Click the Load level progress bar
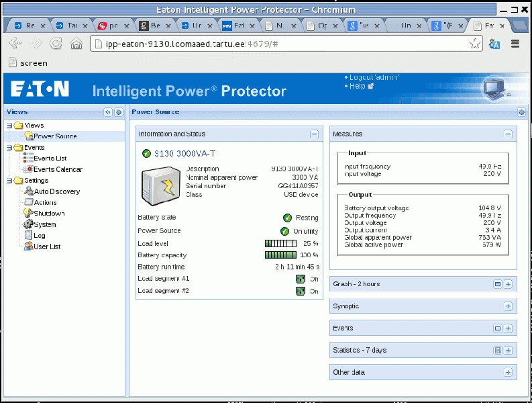This screenshot has width=532, height=403. coord(281,244)
